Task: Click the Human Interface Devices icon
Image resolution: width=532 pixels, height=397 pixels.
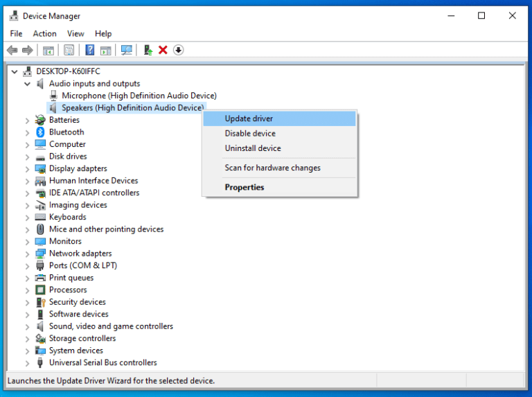Action: click(x=40, y=181)
